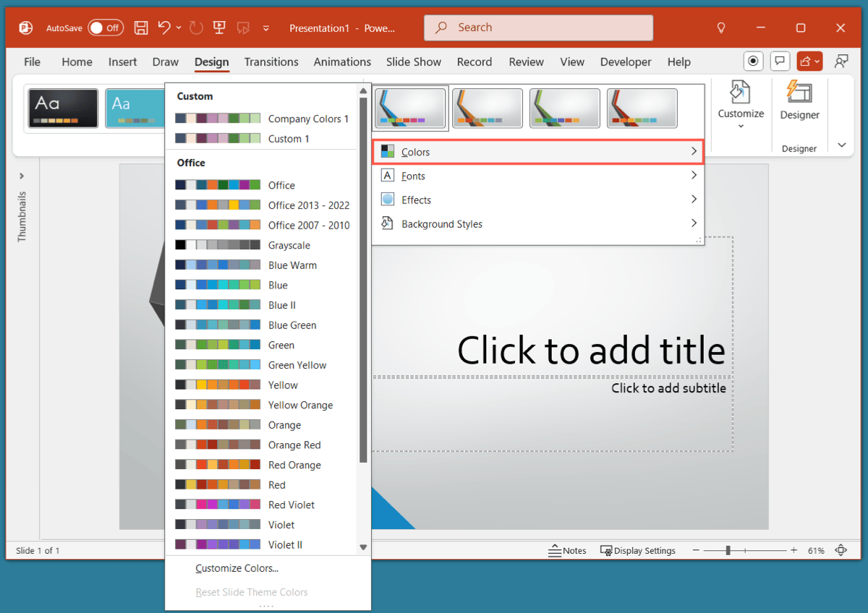
Task: Click the 61% zoom level
Action: click(816, 551)
